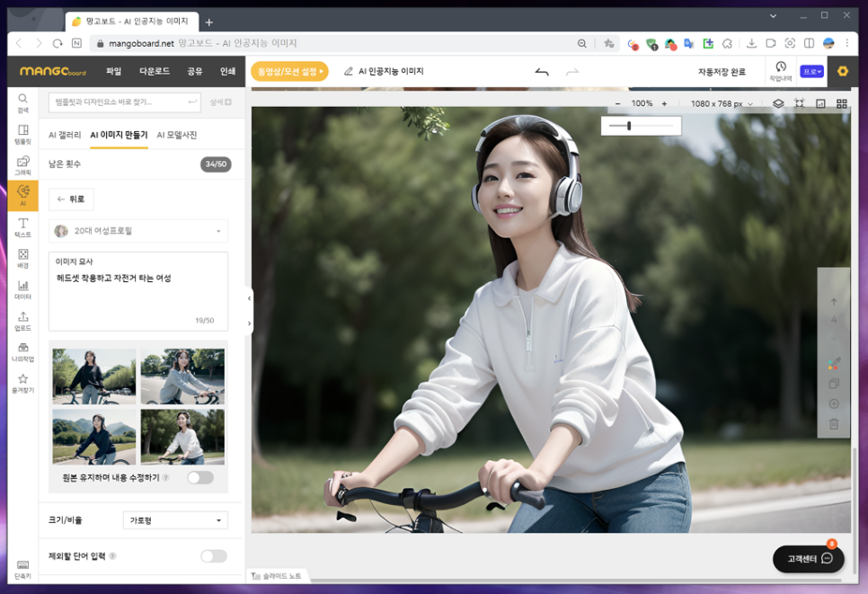The image size is (868, 594).
Task: Reload the browser page
Action: [x=58, y=43]
